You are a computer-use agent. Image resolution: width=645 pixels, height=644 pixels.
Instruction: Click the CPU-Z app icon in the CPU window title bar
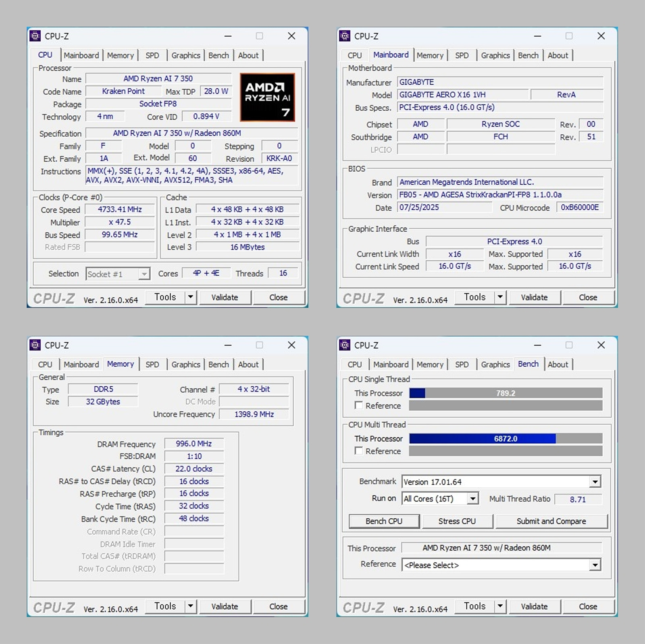(35, 36)
